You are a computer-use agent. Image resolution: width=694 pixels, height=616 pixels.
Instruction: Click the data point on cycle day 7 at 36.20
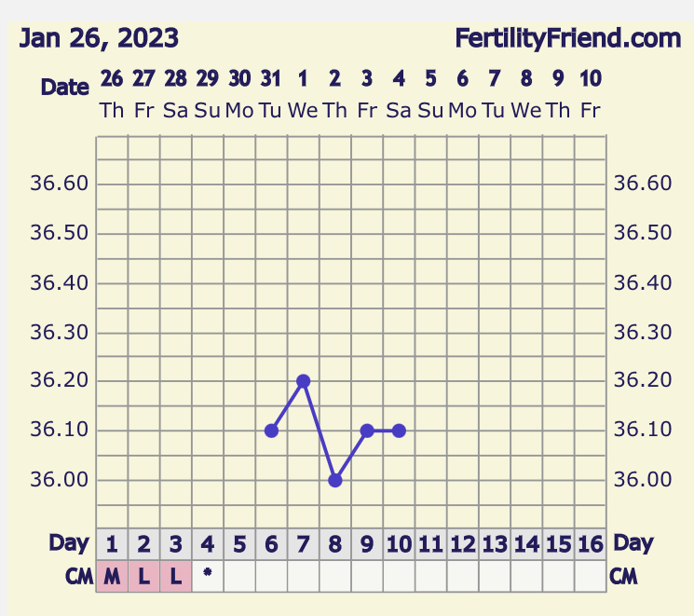point(303,381)
